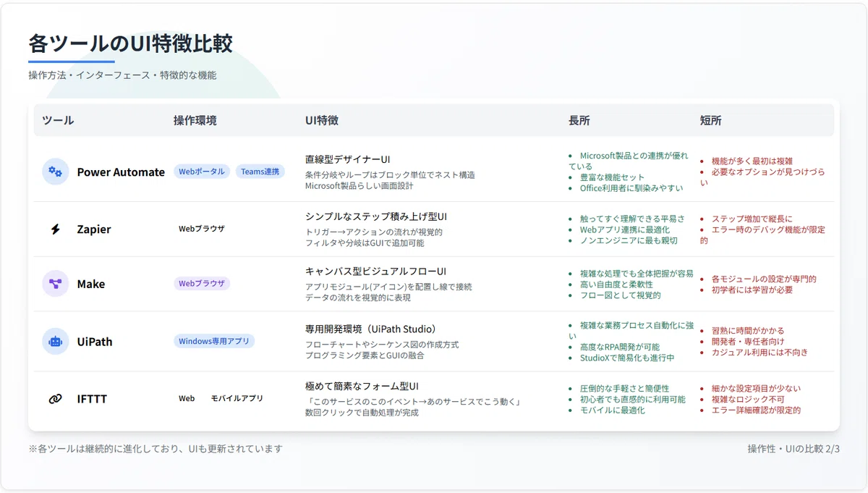Image resolution: width=868 pixels, height=493 pixels.
Task: Click the 極めて簡素なフォーム型UI heading
Action: [362, 386]
